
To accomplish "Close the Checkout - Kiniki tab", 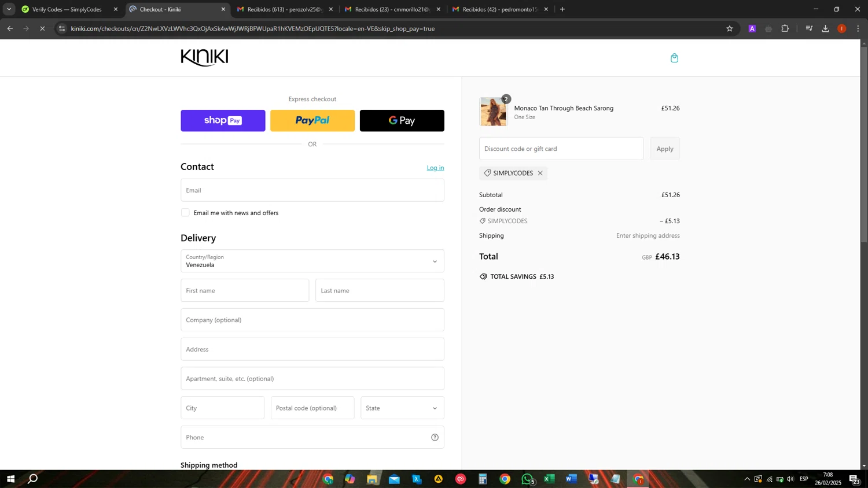I will pyautogui.click(x=223, y=9).
